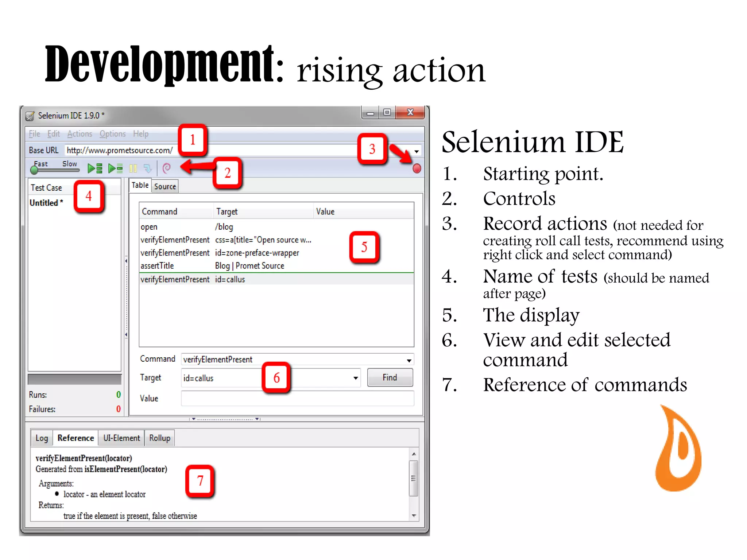Click the Value input field

coord(297,398)
